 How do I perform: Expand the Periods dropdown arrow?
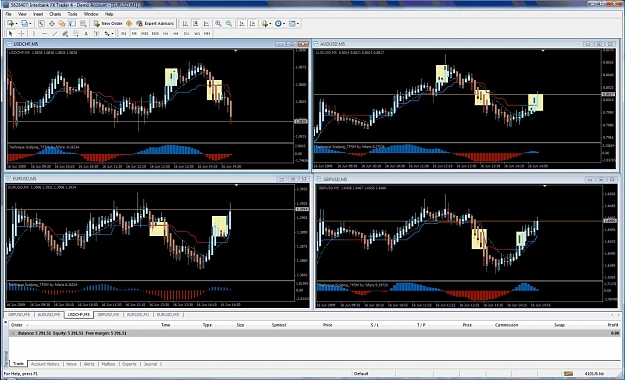click(284, 24)
